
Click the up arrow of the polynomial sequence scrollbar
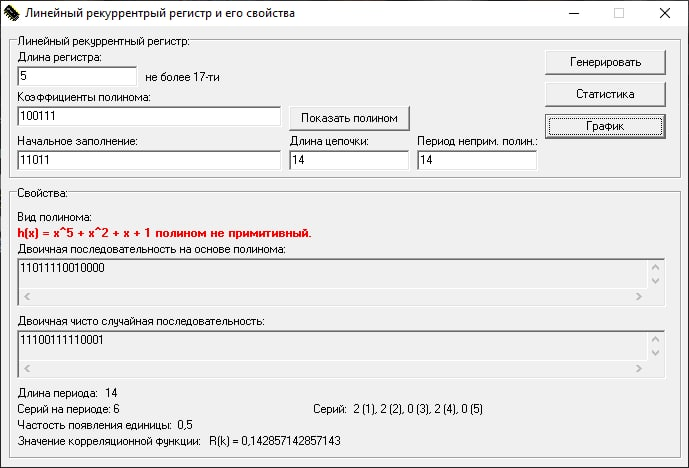click(655, 267)
